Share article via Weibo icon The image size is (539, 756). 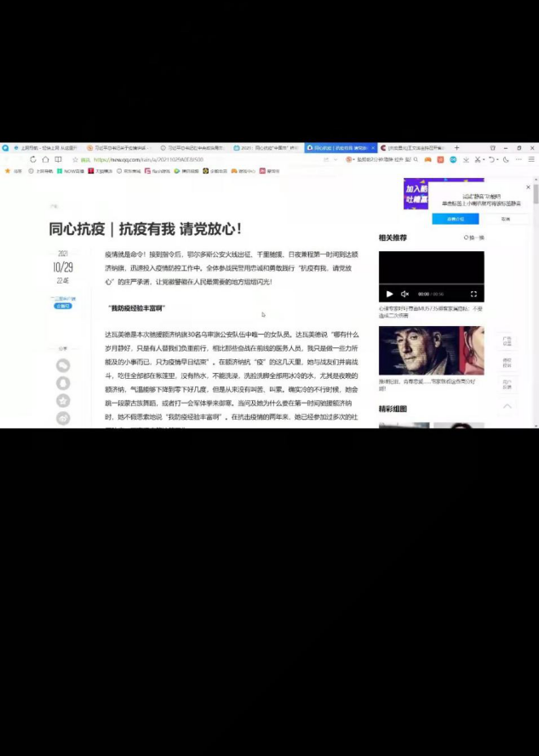click(63, 418)
